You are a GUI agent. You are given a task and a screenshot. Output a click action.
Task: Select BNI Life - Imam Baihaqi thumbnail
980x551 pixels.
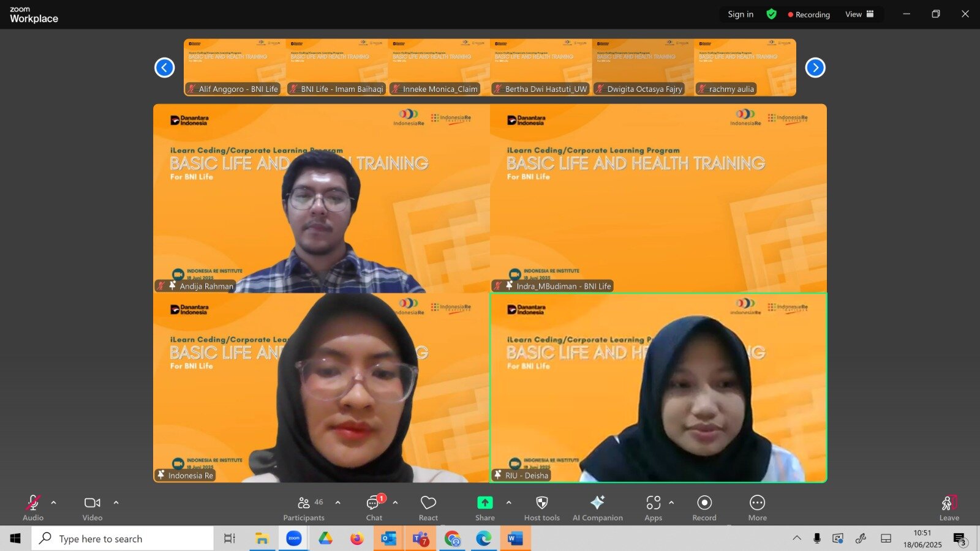coord(337,67)
